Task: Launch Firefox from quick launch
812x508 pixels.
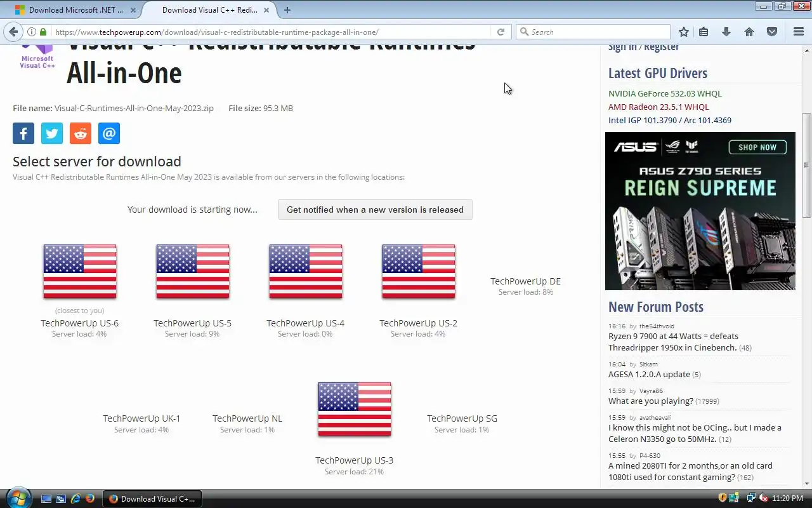Action: [x=90, y=498]
